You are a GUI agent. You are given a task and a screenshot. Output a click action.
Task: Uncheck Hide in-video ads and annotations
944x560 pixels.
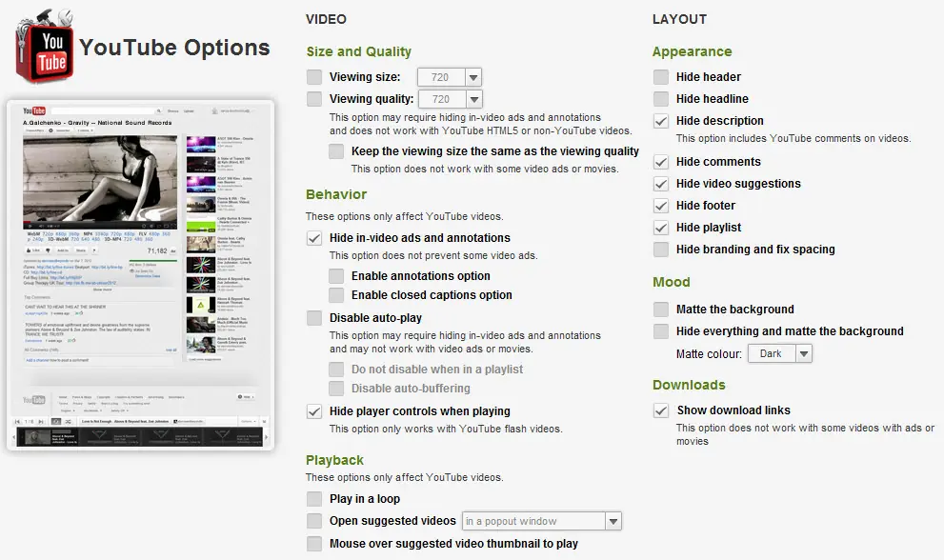[x=314, y=238]
